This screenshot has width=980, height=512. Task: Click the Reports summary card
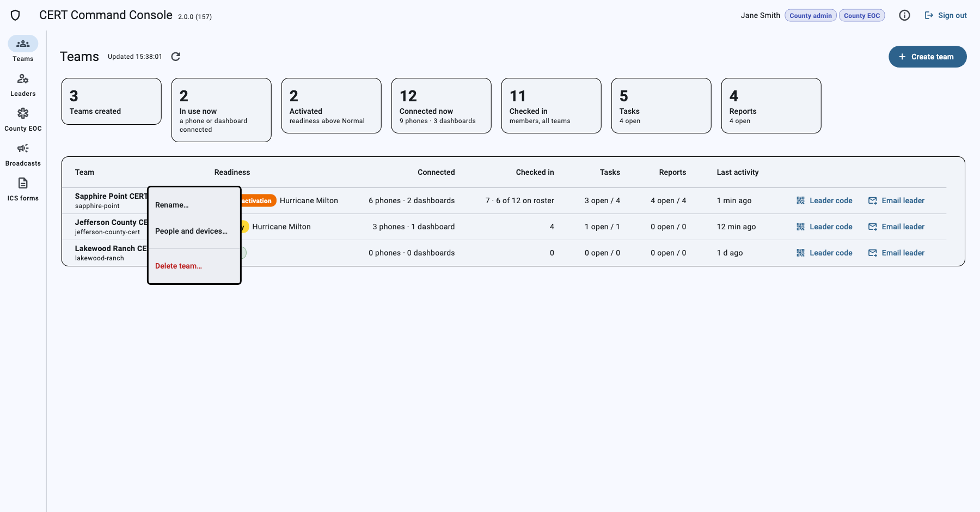click(x=771, y=106)
